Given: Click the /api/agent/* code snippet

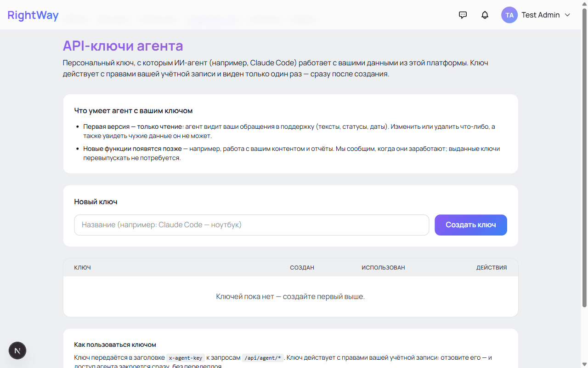Looking at the screenshot, I should (263, 358).
